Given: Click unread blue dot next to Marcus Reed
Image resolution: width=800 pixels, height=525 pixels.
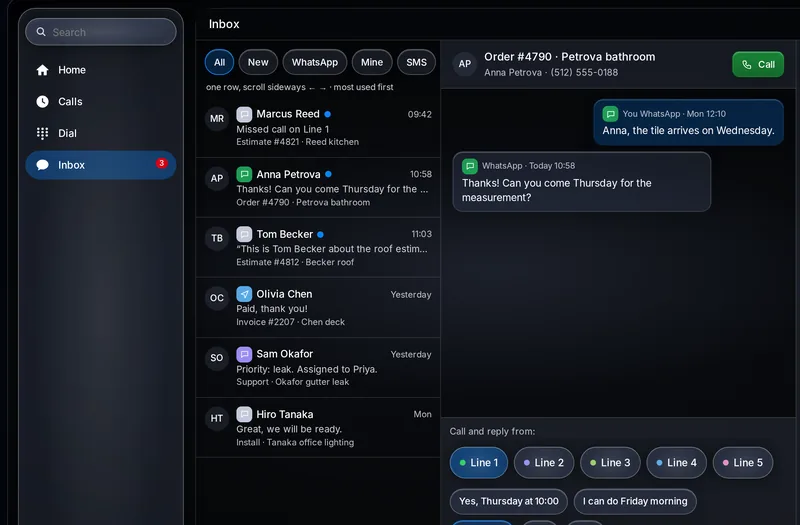Looking at the screenshot, I should point(328,114).
